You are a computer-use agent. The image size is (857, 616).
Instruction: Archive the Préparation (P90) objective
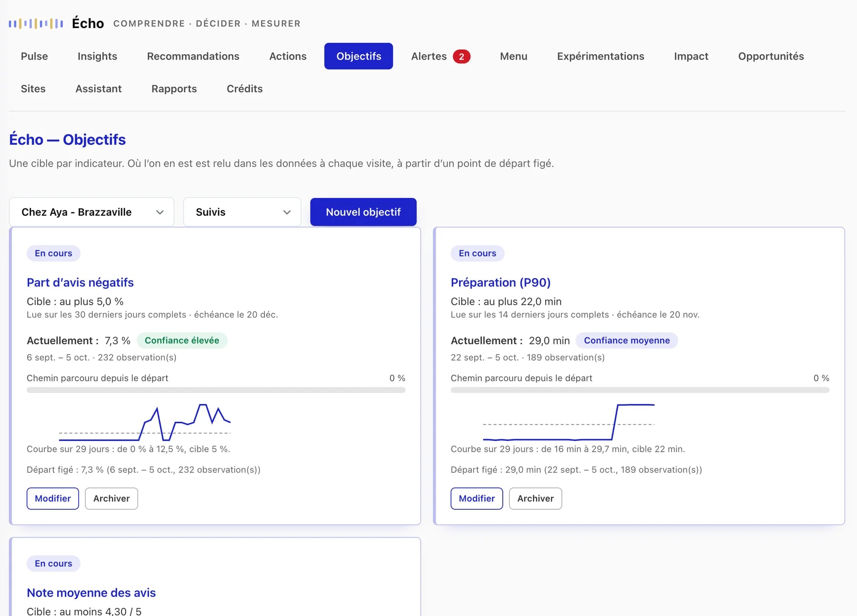point(535,498)
